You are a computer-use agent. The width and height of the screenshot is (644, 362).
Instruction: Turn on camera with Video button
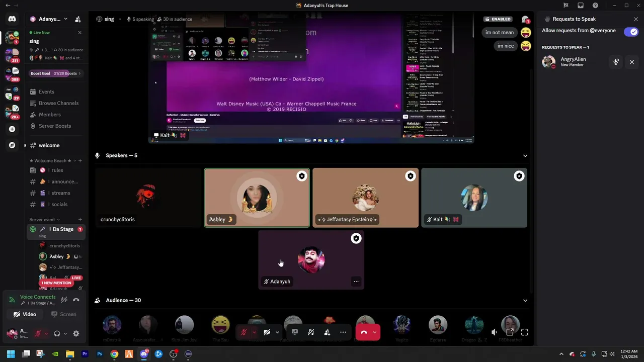[25, 314]
